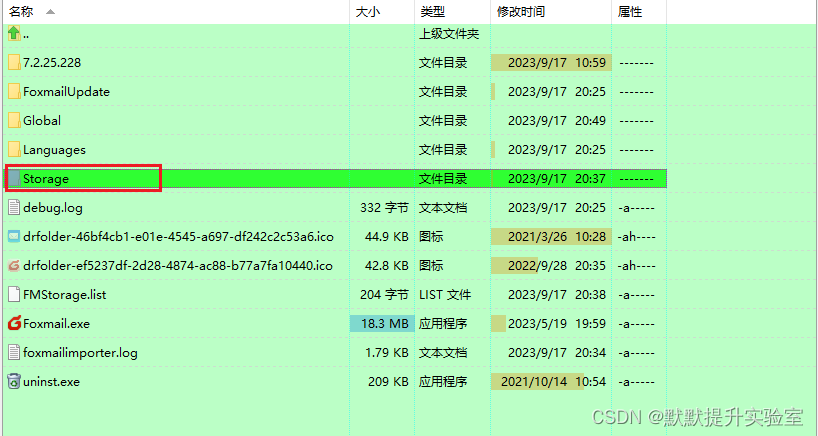The height and width of the screenshot is (436, 818).
Task: Click the 2023/9/17 20:49 modified time
Action: (x=557, y=120)
